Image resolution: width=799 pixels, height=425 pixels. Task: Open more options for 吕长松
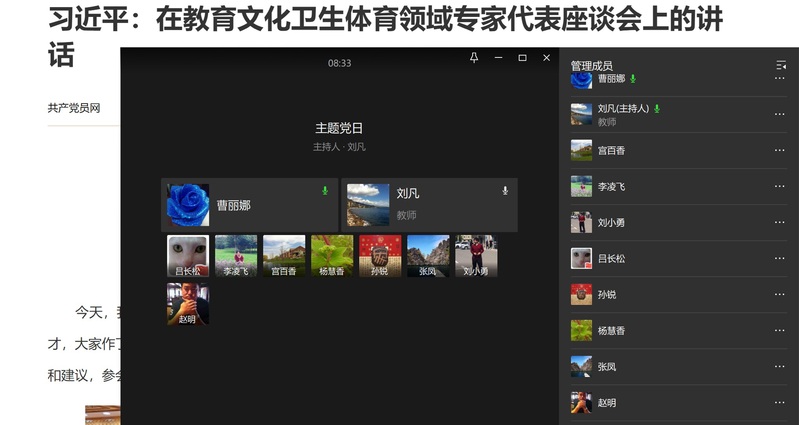tap(780, 258)
